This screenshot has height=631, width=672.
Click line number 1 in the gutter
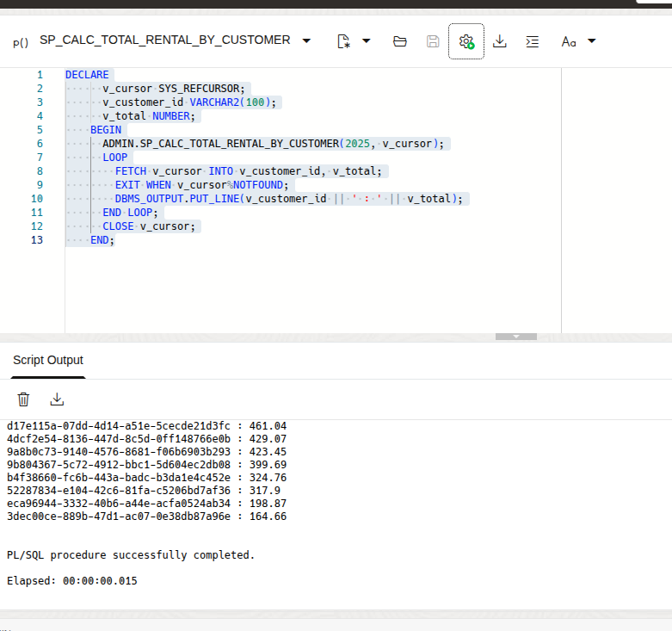[40, 75]
